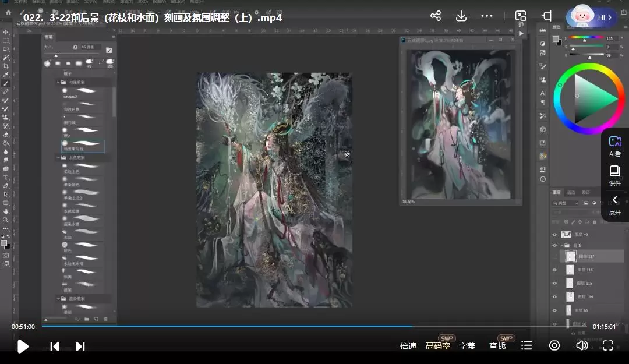This screenshot has width=629, height=364.
Task: Select the Paint Bucket tool
Action: point(6,143)
